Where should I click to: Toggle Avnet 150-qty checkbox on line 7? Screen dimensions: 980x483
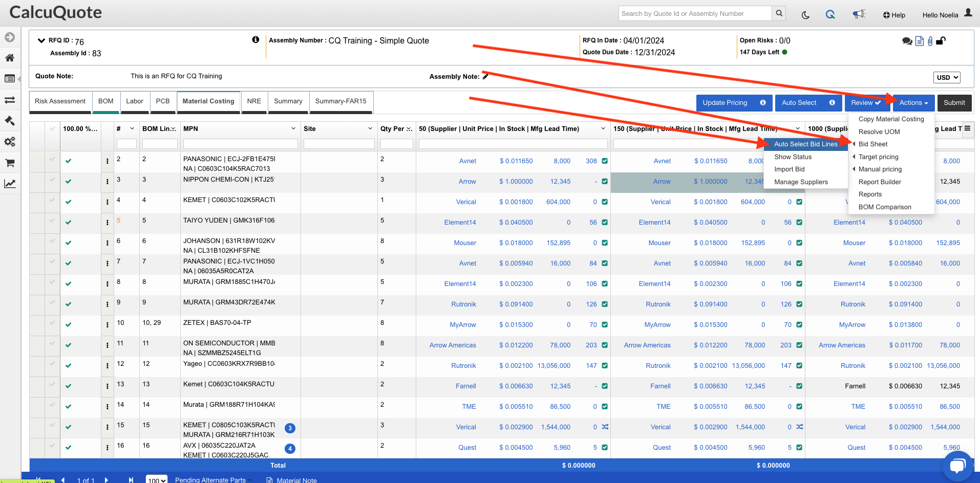point(799,263)
